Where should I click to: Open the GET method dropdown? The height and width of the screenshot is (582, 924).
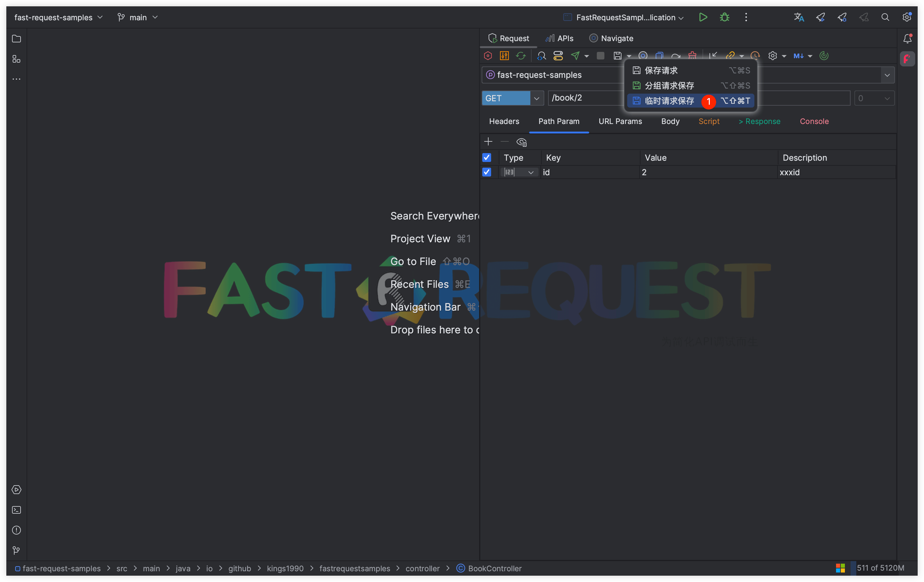tap(536, 98)
